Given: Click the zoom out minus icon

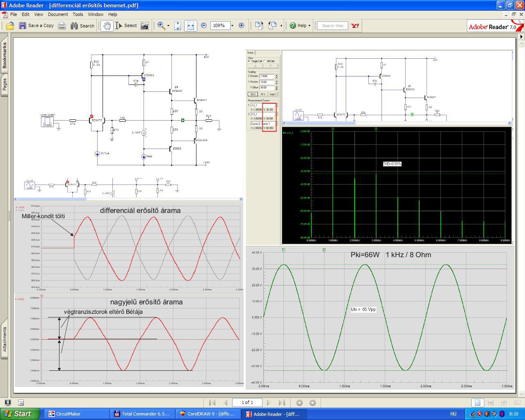Looking at the screenshot, I should 204,25.
